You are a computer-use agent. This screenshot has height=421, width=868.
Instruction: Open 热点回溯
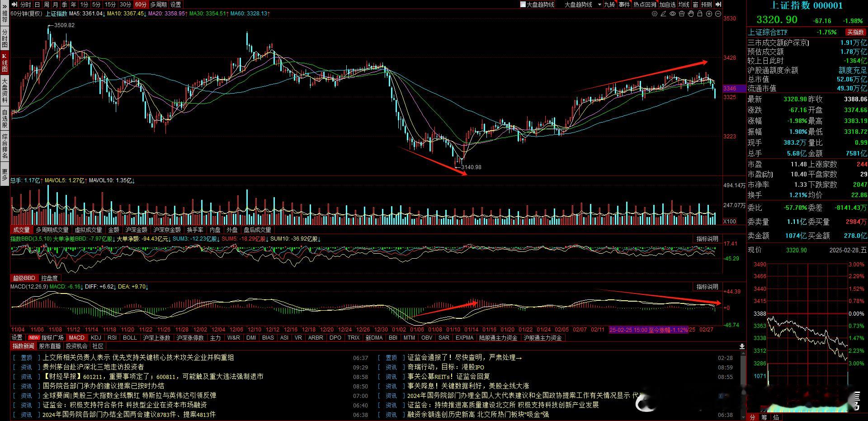pos(645,5)
